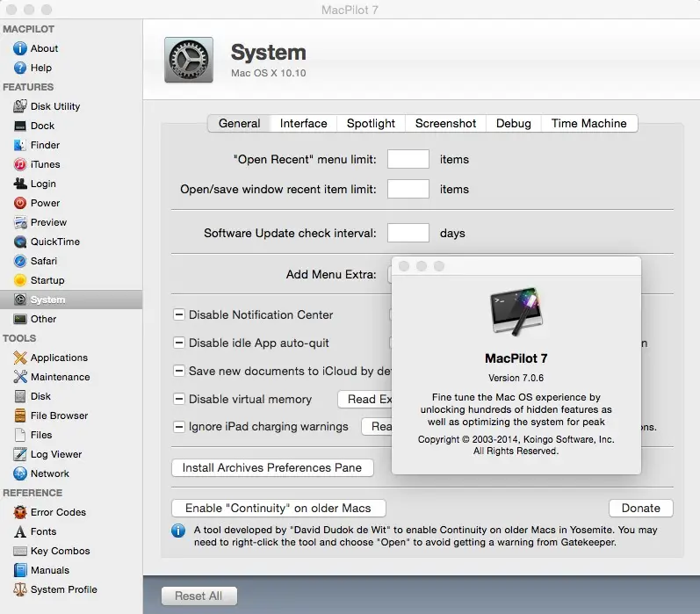
Task: Select the Files document icon
Action: click(19, 435)
